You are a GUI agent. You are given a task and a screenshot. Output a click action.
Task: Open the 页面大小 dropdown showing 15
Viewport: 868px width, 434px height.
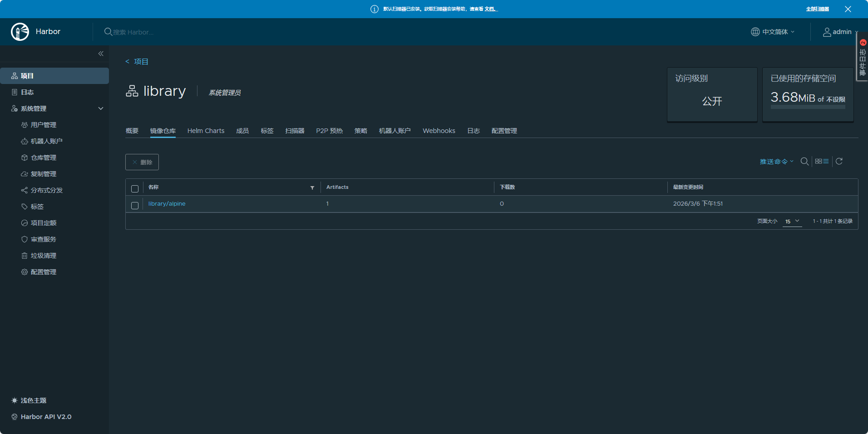pyautogui.click(x=792, y=222)
